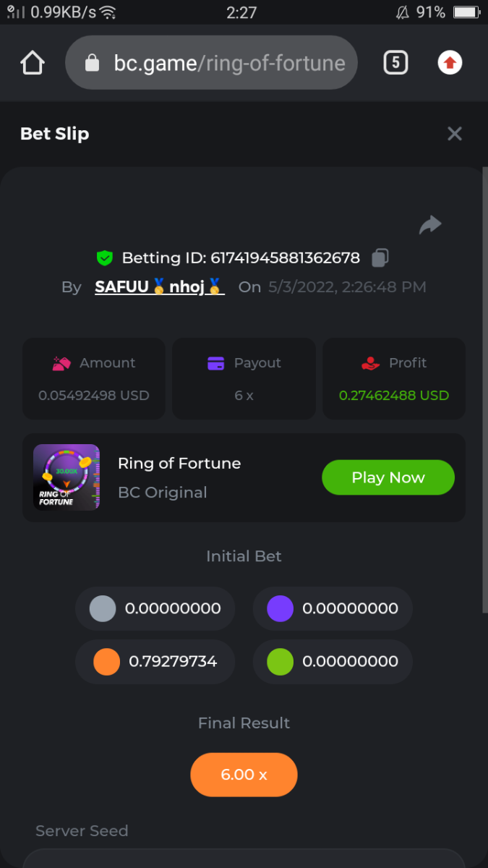Tap the orange color bet chip
This screenshot has width=488, height=868.
pyautogui.click(x=106, y=661)
